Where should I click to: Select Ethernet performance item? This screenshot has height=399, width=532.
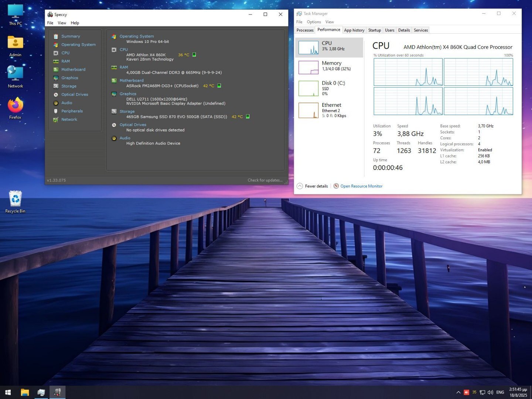(x=329, y=110)
